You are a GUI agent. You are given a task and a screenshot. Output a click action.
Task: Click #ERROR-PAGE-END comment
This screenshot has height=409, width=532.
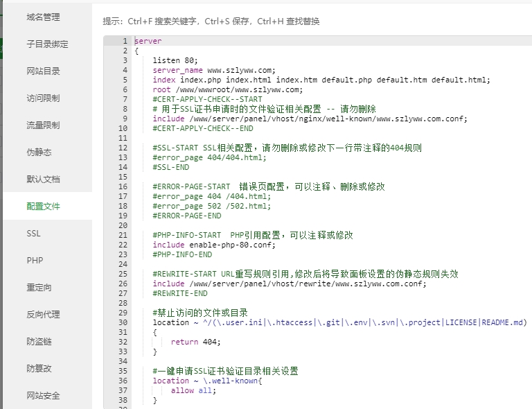click(x=187, y=216)
